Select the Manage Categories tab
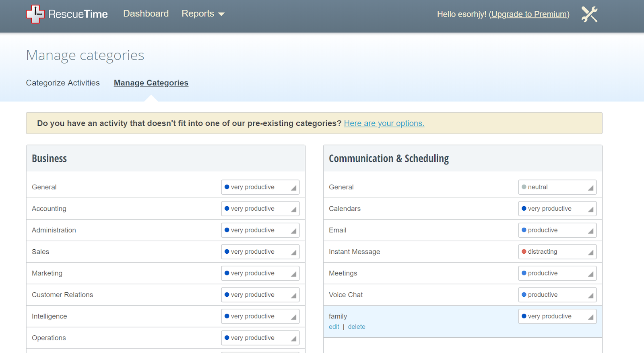The width and height of the screenshot is (644, 353). click(151, 83)
